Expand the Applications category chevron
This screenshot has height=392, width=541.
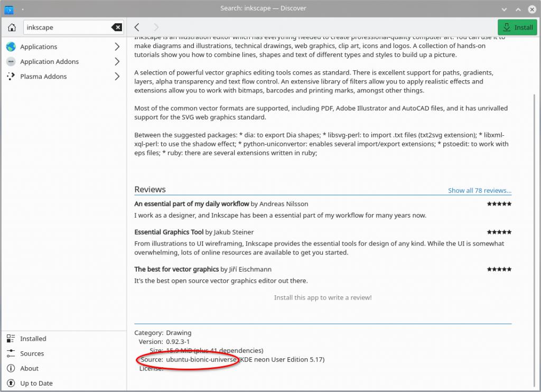pos(117,46)
